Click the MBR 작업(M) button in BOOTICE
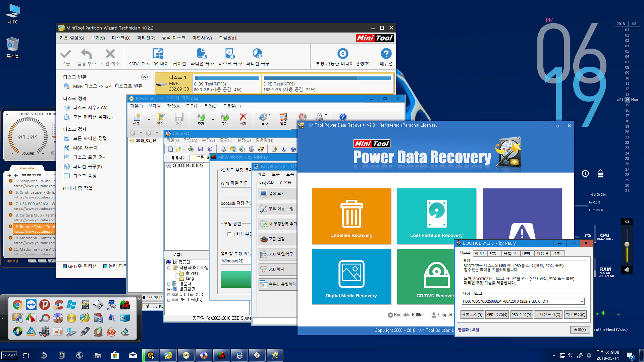644x362 pixels. click(497, 315)
